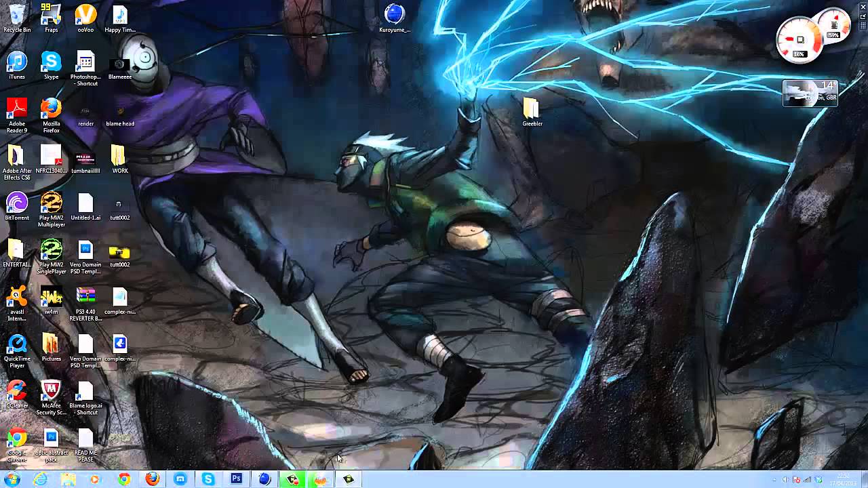
Task: Open the weather gadget showing 14°
Action: point(810,93)
